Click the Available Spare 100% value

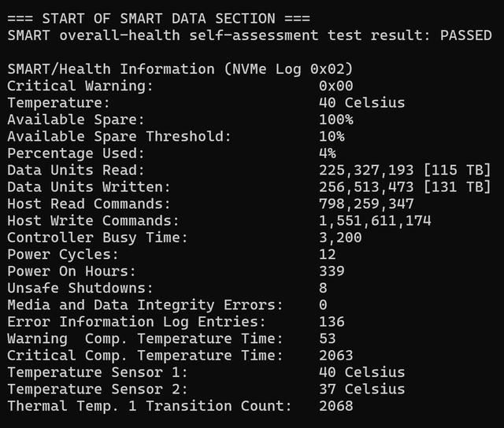click(x=336, y=120)
